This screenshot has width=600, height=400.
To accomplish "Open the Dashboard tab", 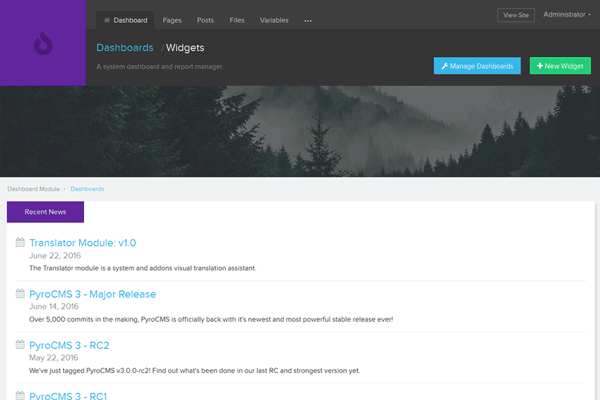I will point(125,20).
